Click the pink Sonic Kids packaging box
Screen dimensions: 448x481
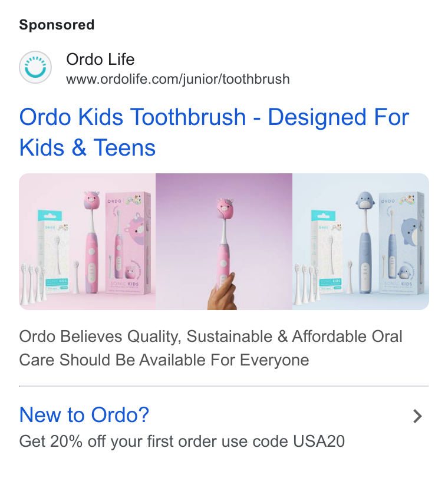point(129,242)
